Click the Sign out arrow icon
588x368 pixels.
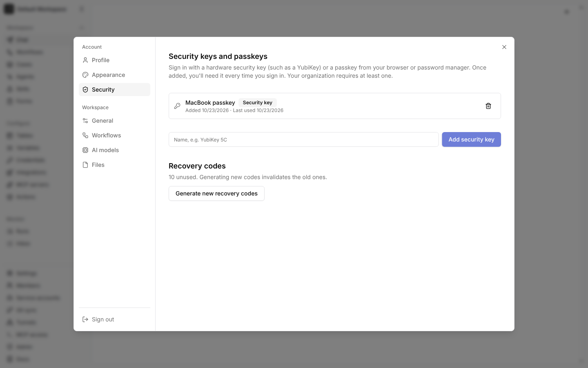click(85, 319)
